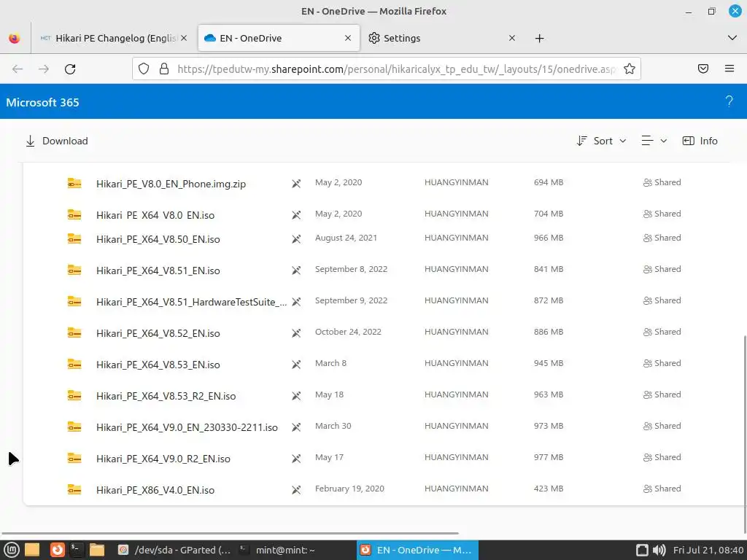Open the Sort dropdown

[601, 141]
